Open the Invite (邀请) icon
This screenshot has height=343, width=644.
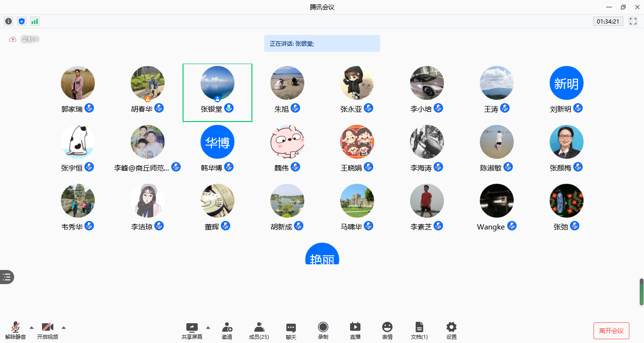coord(227,331)
